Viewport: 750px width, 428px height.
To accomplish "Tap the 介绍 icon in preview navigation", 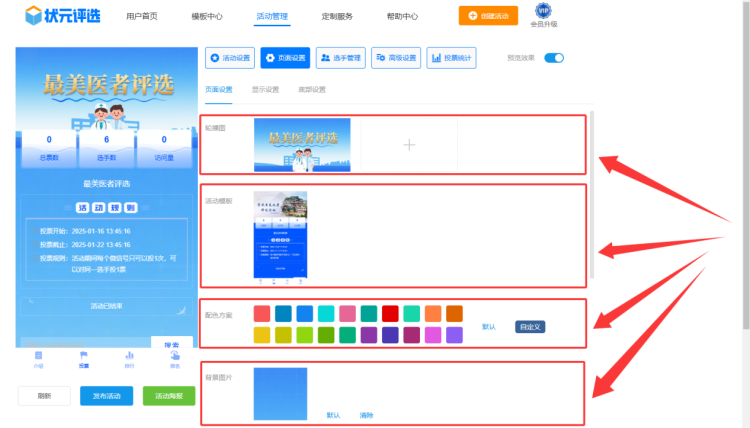I will tap(38, 358).
